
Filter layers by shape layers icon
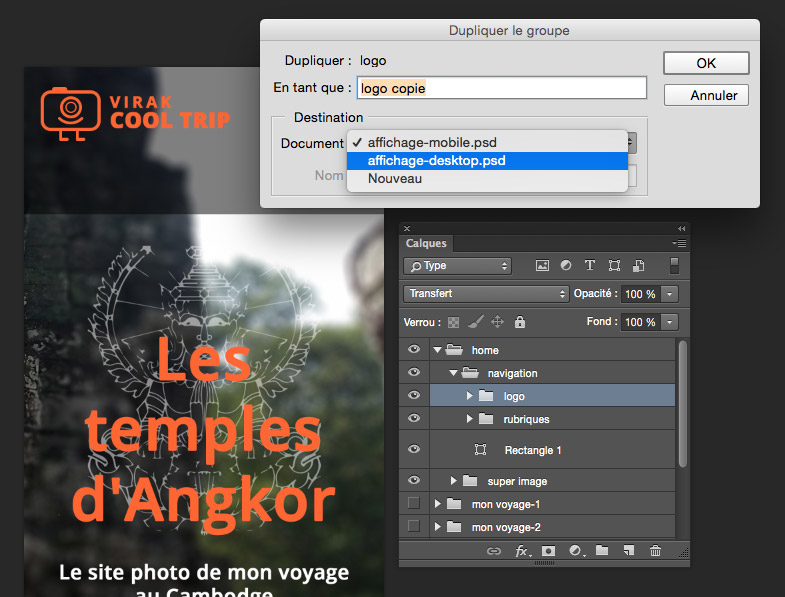[x=614, y=265]
